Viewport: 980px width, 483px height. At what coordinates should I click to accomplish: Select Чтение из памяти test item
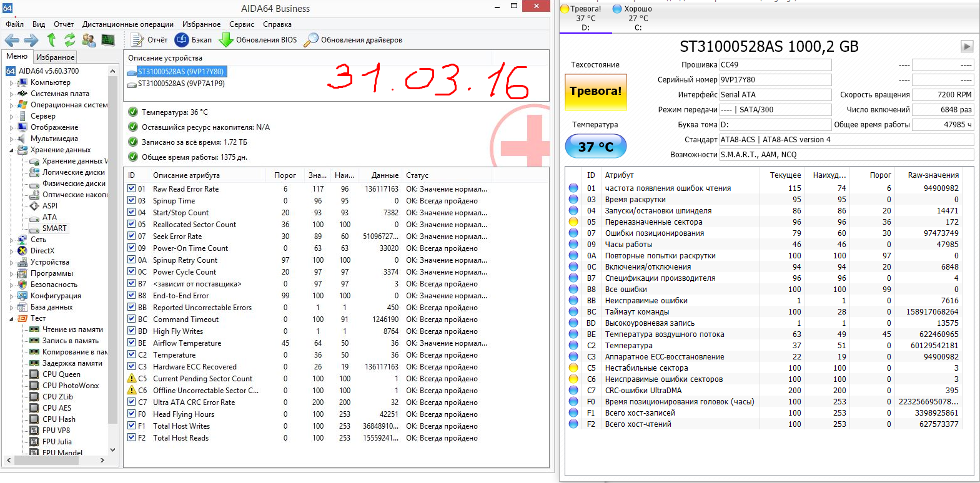click(72, 329)
